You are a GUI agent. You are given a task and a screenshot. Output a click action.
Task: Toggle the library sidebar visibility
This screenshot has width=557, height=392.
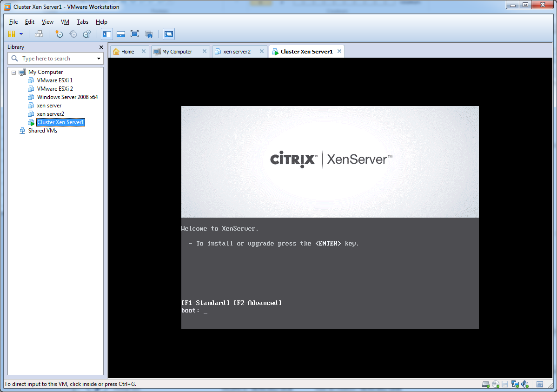pos(107,34)
